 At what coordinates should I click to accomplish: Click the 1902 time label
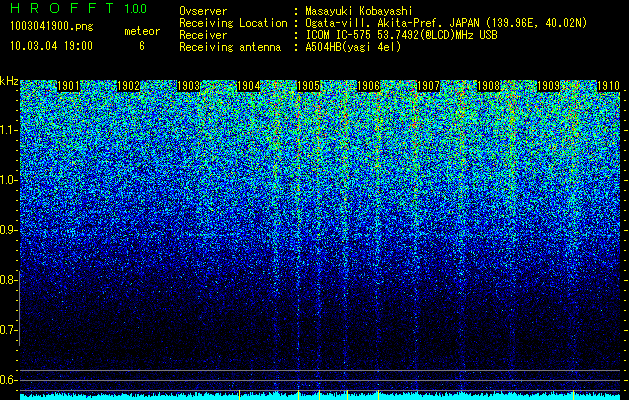(128, 86)
